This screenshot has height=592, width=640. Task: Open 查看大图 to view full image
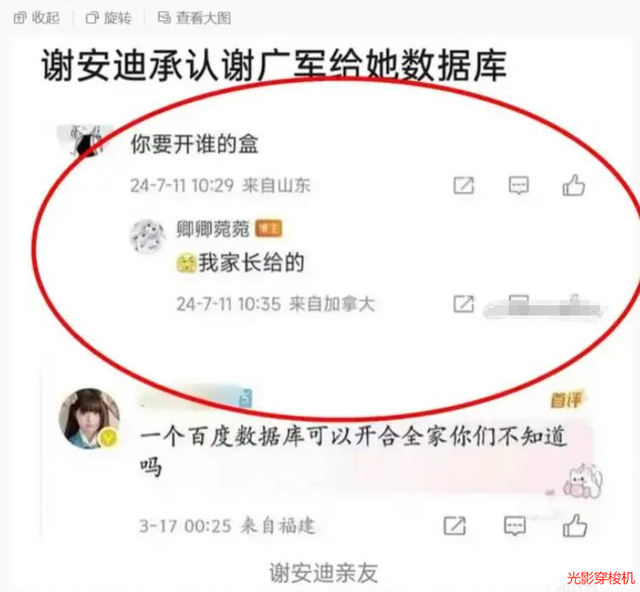[x=195, y=18]
